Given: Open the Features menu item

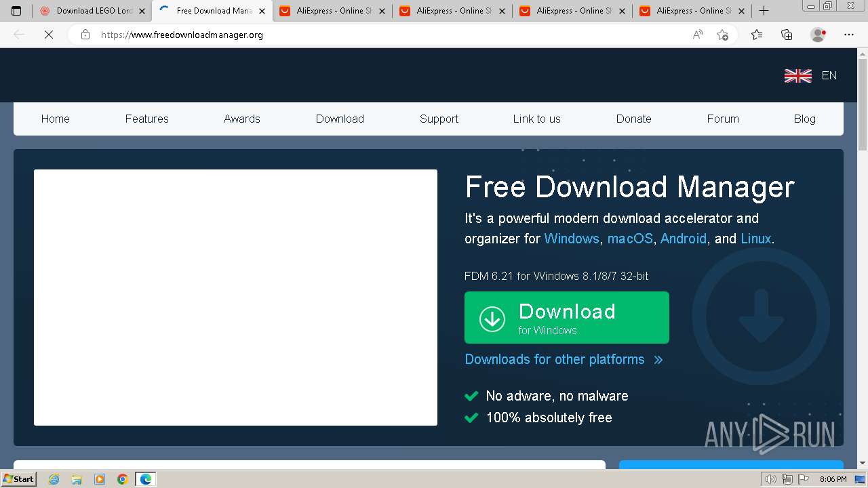Looking at the screenshot, I should [x=146, y=119].
